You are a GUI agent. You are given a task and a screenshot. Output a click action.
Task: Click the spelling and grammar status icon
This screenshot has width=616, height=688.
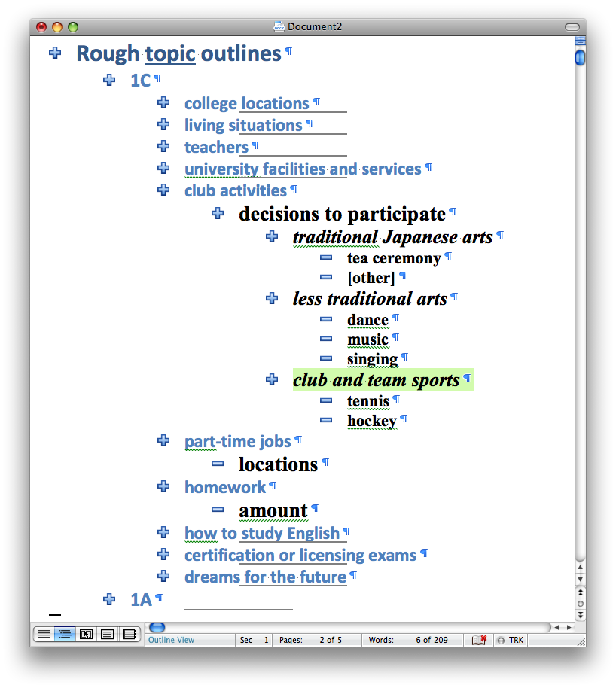pyautogui.click(x=479, y=639)
